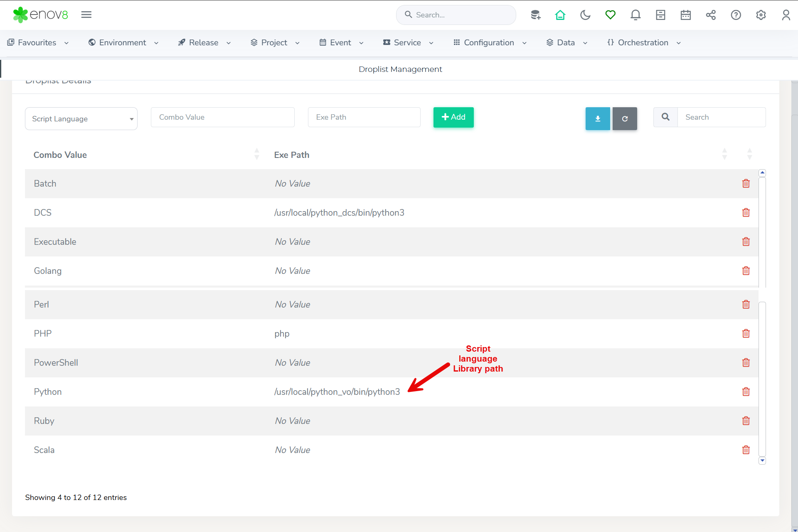The height and width of the screenshot is (532, 798).
Task: Click the grey refresh button
Action: coord(624,118)
